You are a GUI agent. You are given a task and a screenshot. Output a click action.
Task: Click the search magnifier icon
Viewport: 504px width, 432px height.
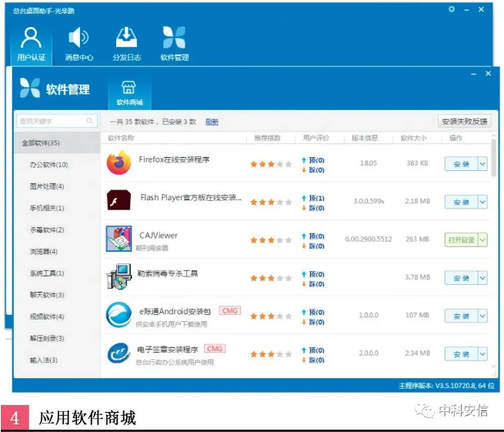90,121
